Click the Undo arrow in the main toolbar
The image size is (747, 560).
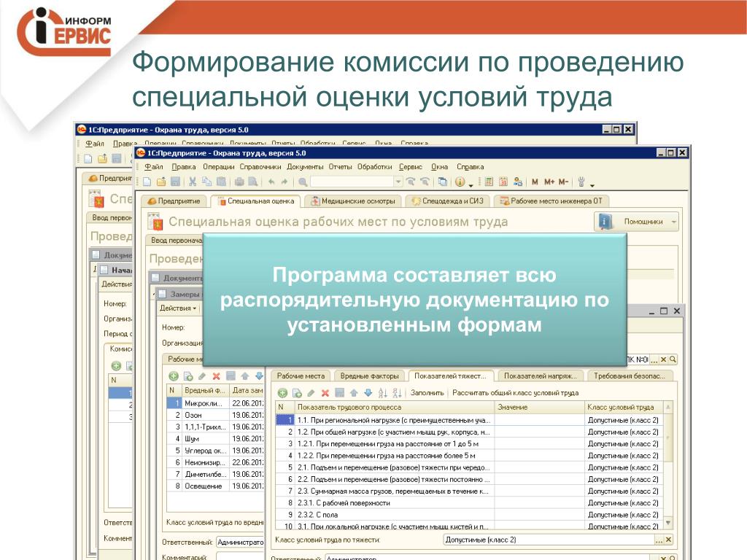point(271,182)
